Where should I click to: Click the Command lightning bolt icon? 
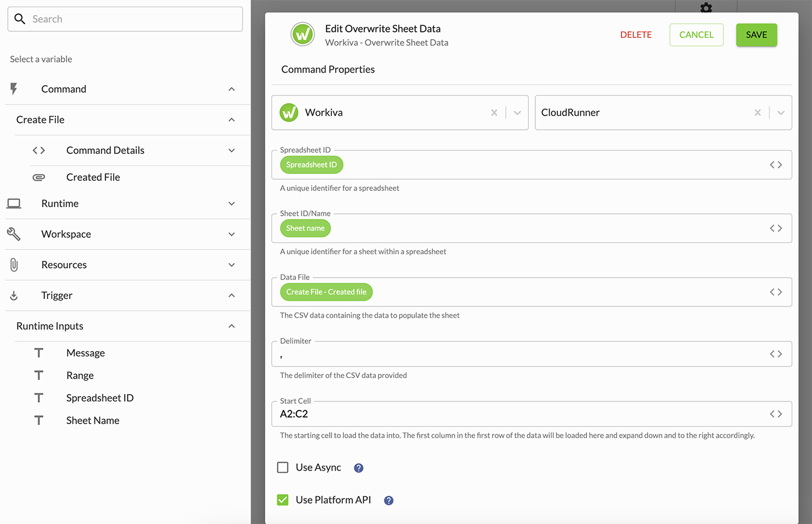(x=14, y=89)
